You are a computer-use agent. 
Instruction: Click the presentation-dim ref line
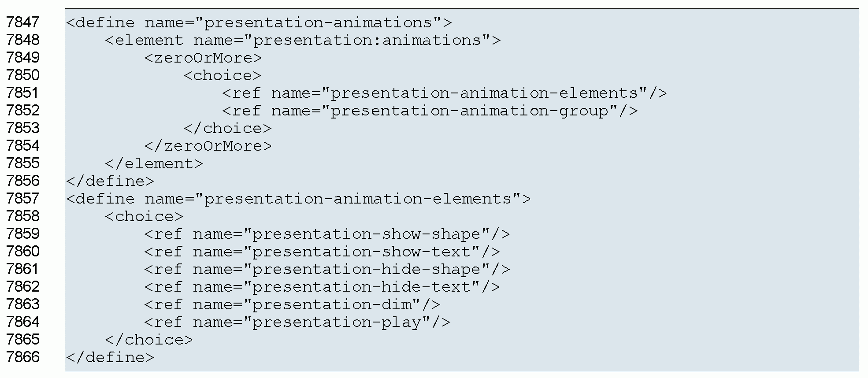(x=292, y=304)
